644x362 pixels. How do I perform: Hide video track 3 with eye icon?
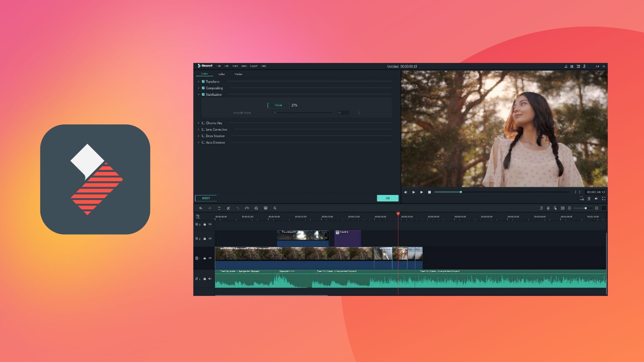[210, 224]
